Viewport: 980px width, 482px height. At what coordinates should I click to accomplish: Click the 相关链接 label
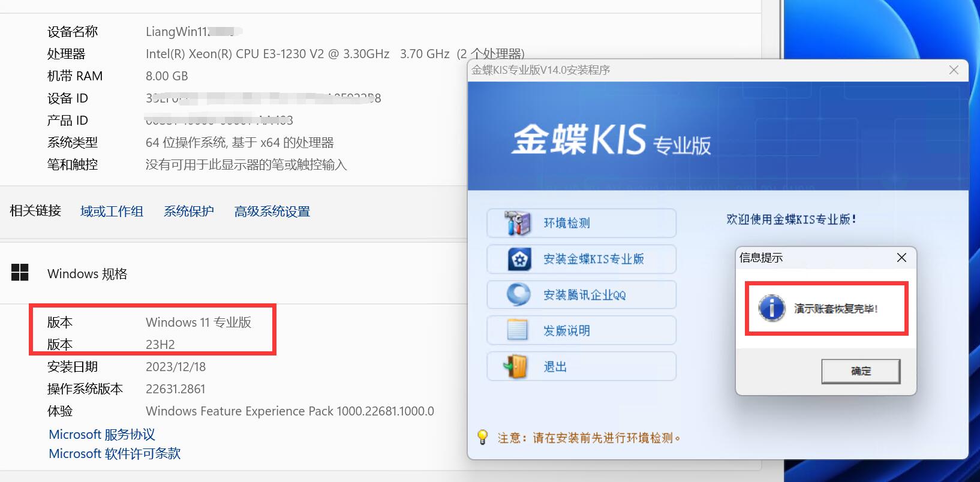tap(35, 210)
